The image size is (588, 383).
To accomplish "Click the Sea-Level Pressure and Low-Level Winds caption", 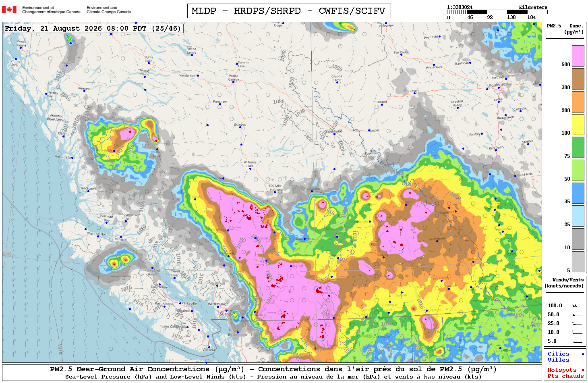I will [273, 377].
